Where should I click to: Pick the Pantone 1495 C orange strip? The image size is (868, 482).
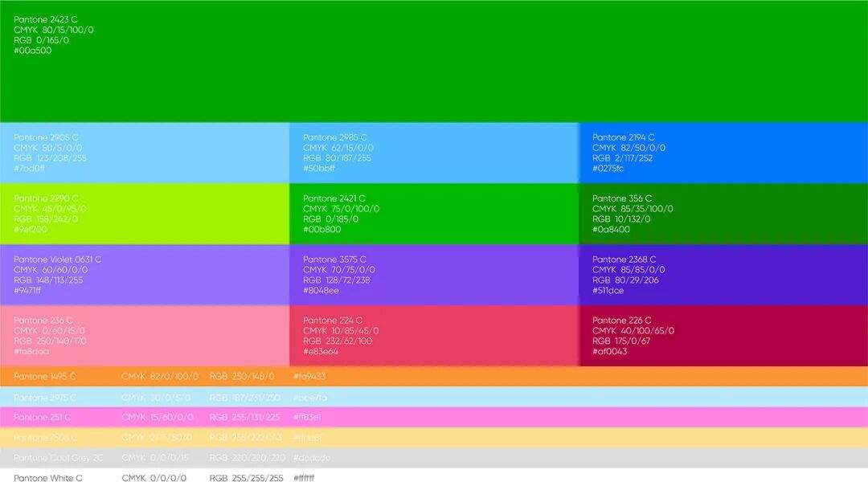click(434, 376)
